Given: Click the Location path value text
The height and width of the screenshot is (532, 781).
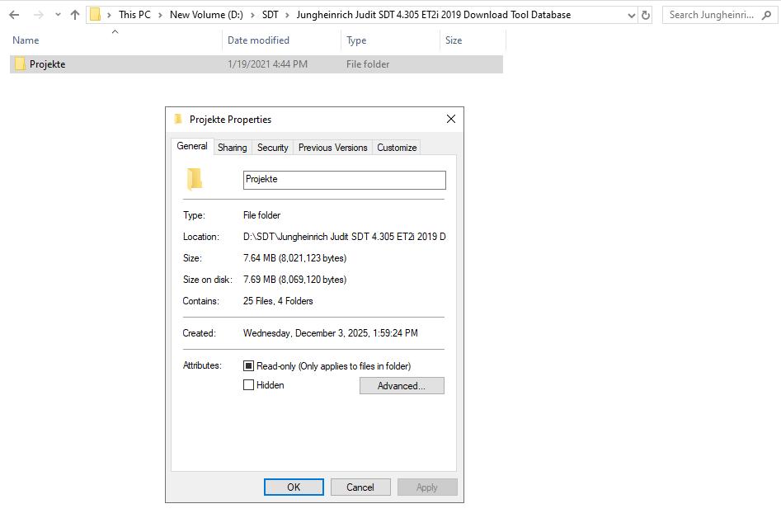Looking at the screenshot, I should 344,237.
